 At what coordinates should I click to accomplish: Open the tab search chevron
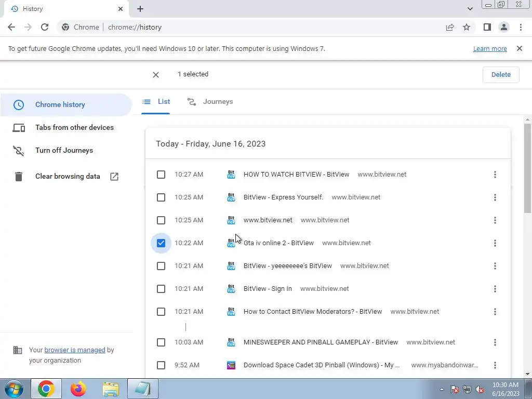(x=470, y=9)
